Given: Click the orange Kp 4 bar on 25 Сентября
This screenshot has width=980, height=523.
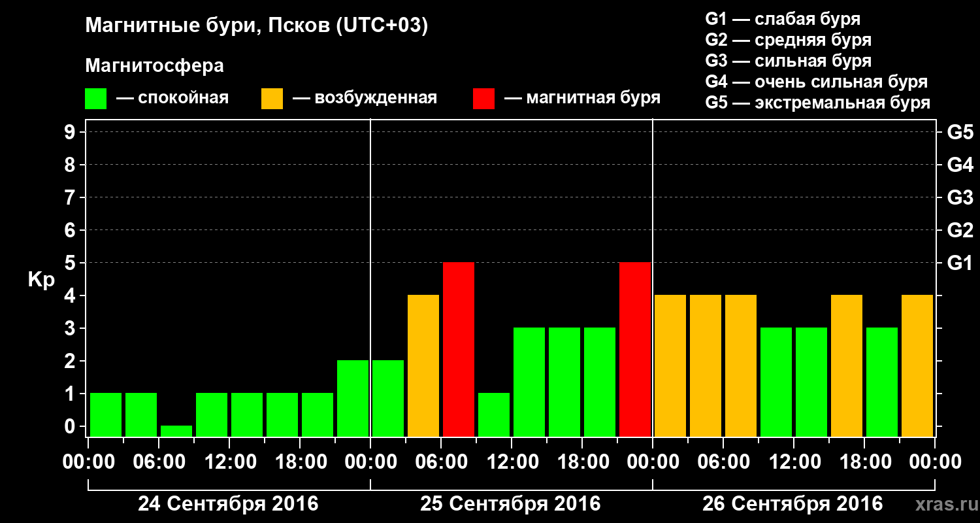Looking at the screenshot, I should tap(423, 366).
